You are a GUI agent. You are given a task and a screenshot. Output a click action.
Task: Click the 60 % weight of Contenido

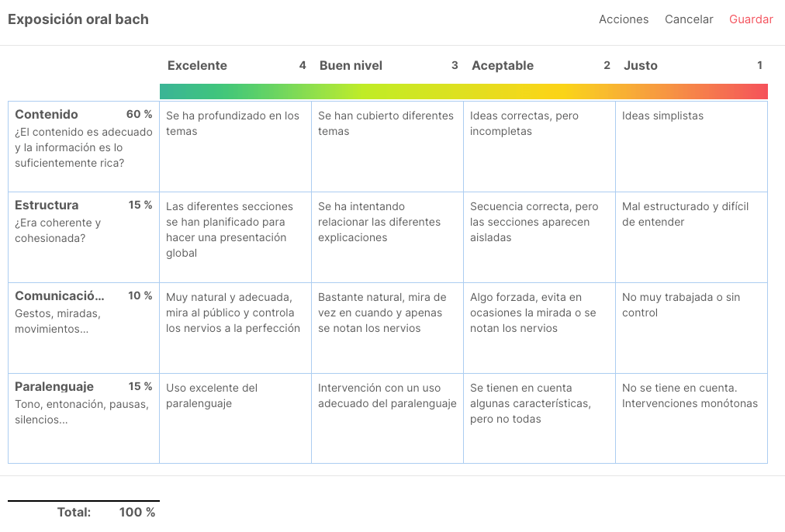click(139, 115)
